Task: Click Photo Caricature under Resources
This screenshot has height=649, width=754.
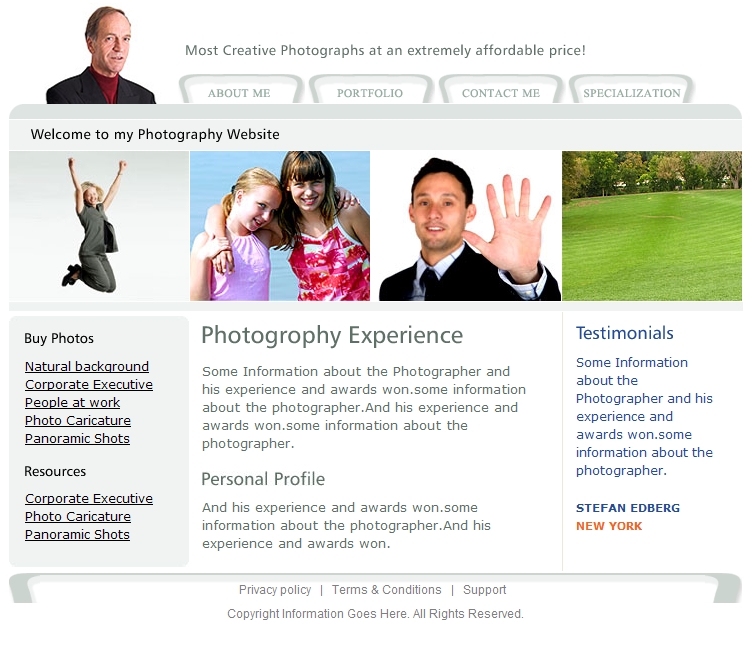Action: pos(78,517)
